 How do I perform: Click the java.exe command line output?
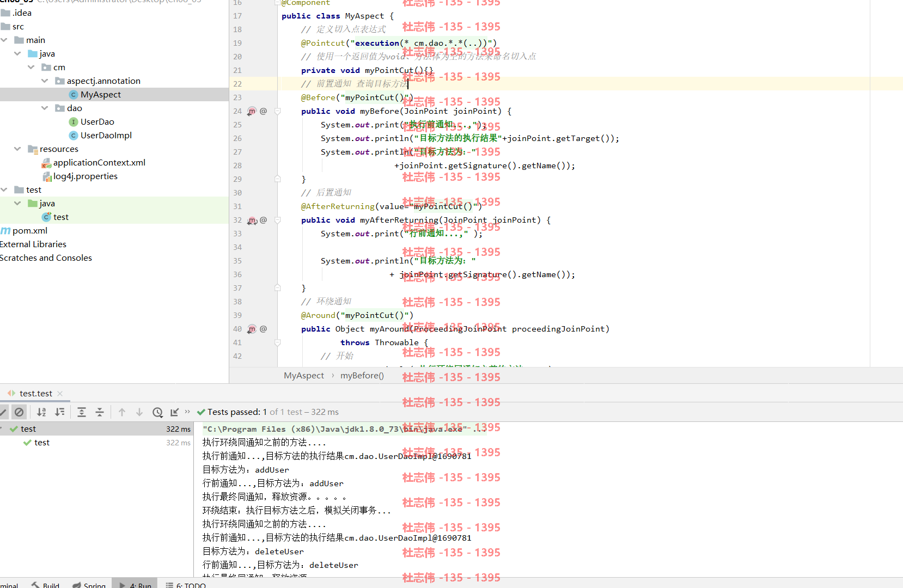pos(345,429)
